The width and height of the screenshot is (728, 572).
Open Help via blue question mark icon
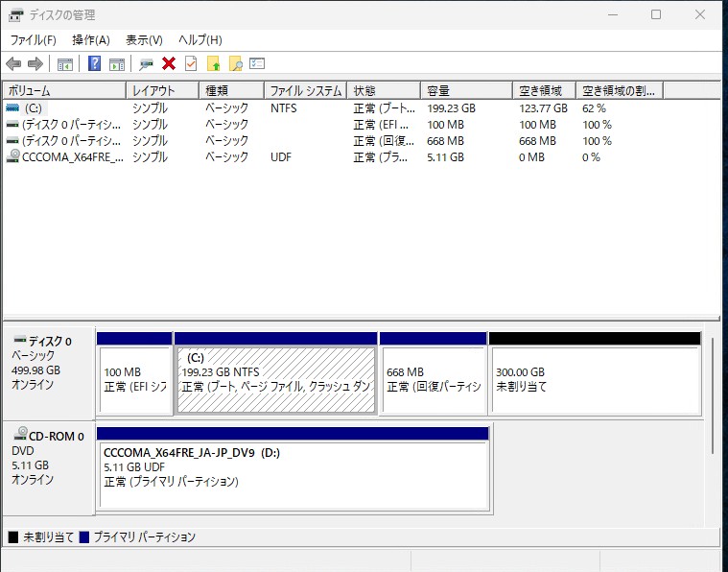95,63
